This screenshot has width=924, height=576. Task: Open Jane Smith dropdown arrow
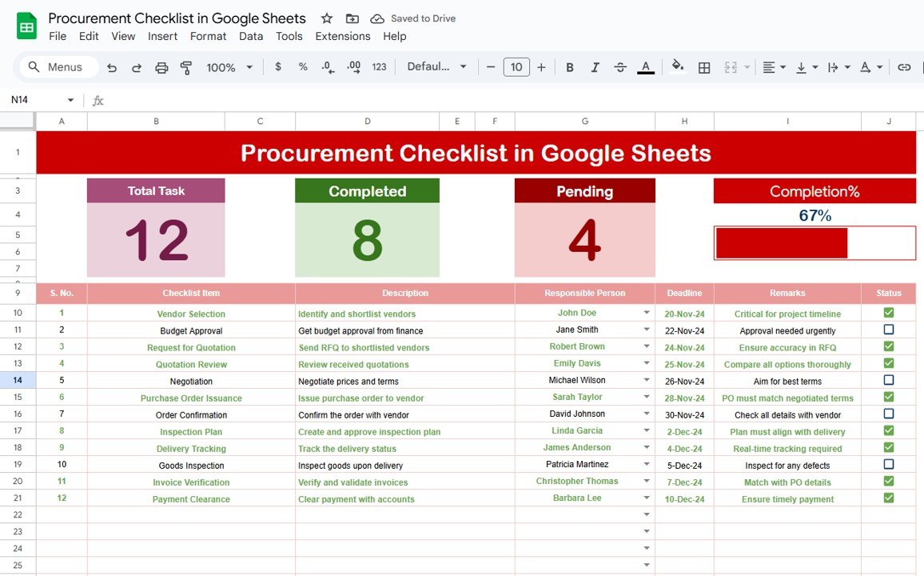pyautogui.click(x=647, y=330)
